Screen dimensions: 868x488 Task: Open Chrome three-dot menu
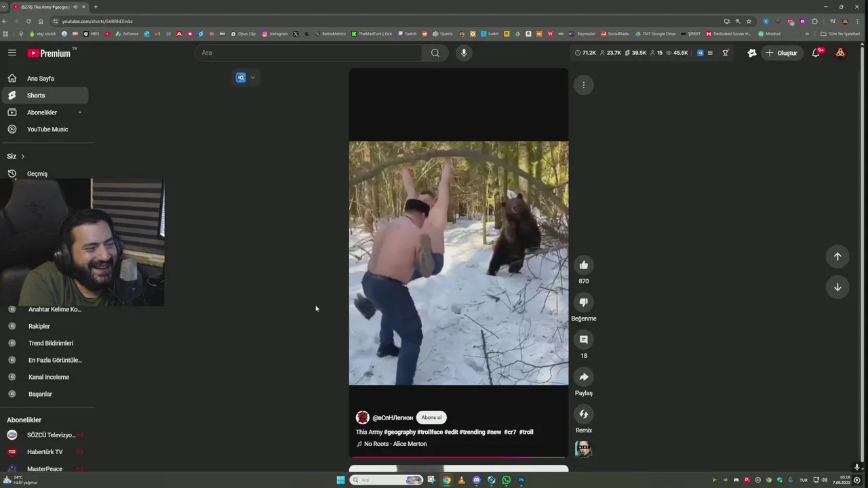pos(857,21)
